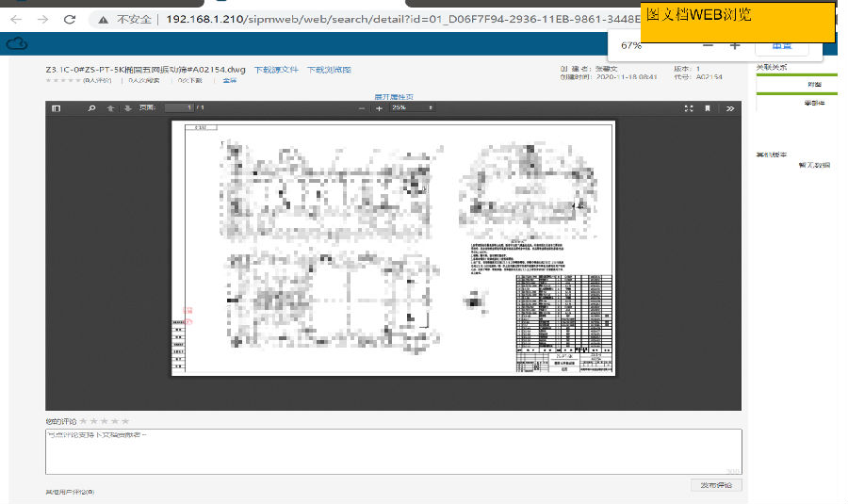Toggle the PDF viewer sidebar
Screen dimensions: 848x504
(x=56, y=108)
